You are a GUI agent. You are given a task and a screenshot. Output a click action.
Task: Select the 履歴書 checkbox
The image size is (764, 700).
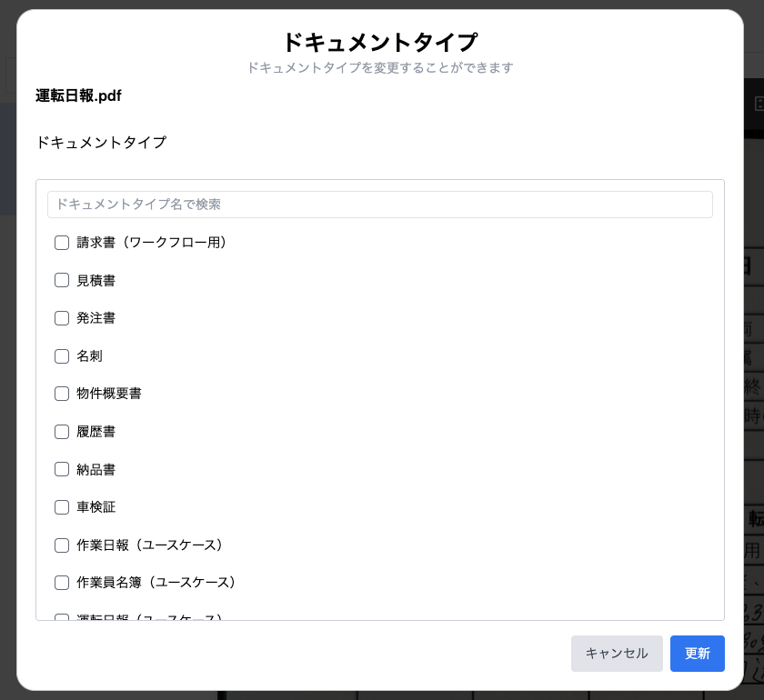pyautogui.click(x=62, y=432)
